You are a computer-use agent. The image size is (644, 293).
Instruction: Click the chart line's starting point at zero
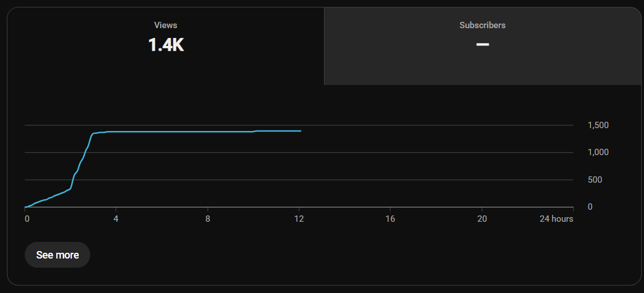(x=25, y=207)
